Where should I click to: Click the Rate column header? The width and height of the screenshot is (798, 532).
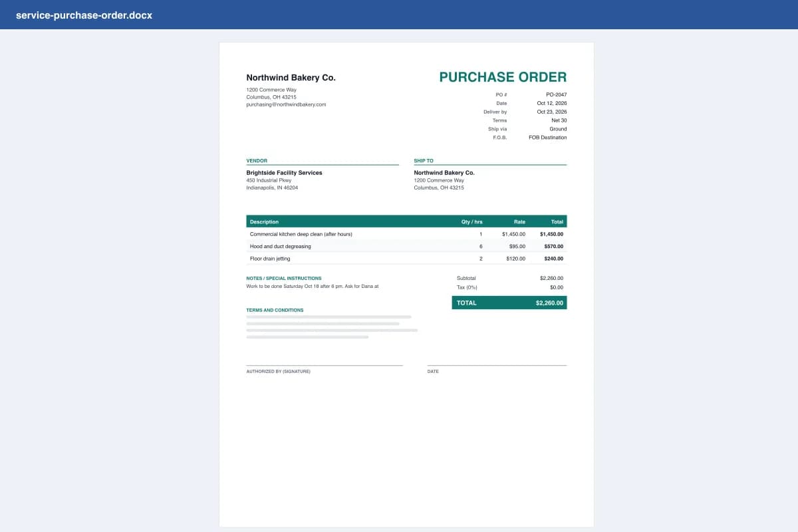[519, 221]
